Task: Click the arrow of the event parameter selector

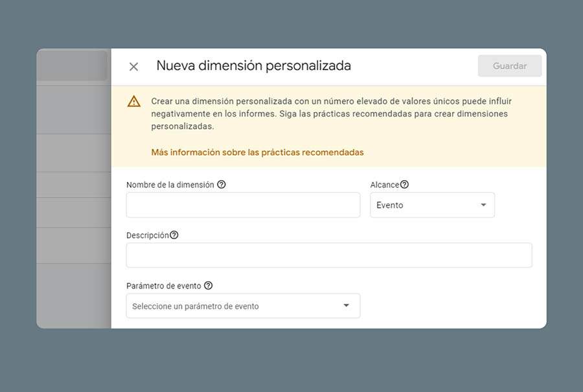Action: click(x=346, y=306)
